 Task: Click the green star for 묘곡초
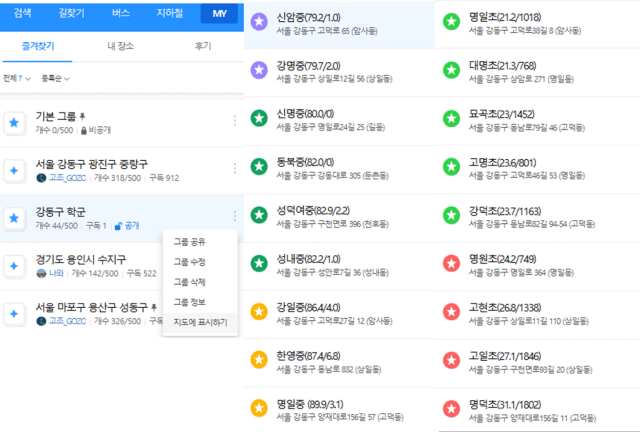pos(451,118)
